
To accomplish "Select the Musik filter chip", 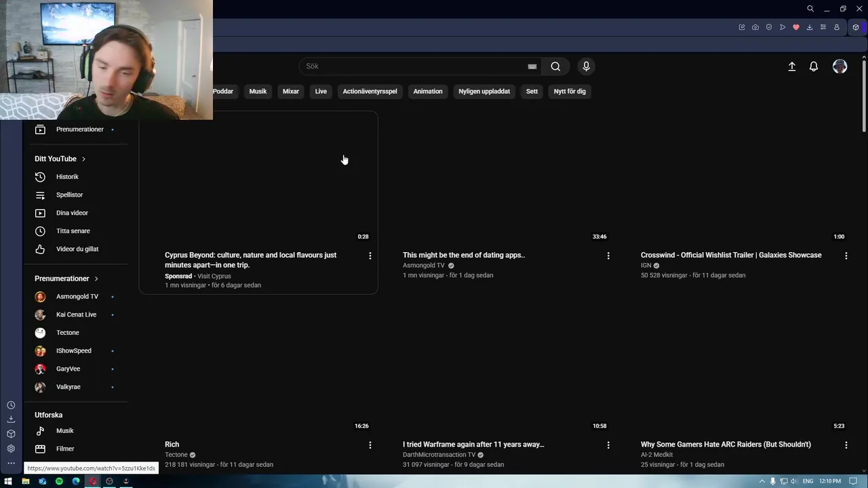I will (x=258, y=91).
